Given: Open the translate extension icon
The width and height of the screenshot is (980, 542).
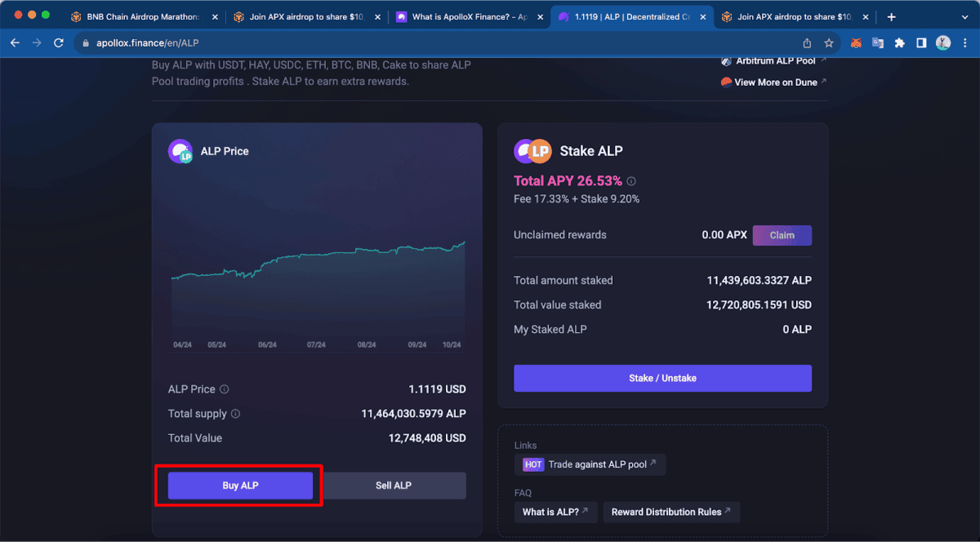Looking at the screenshot, I should (878, 43).
